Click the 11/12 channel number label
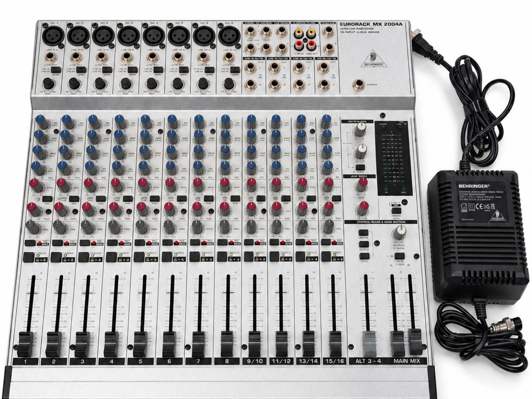The image size is (532, 399). point(281,361)
